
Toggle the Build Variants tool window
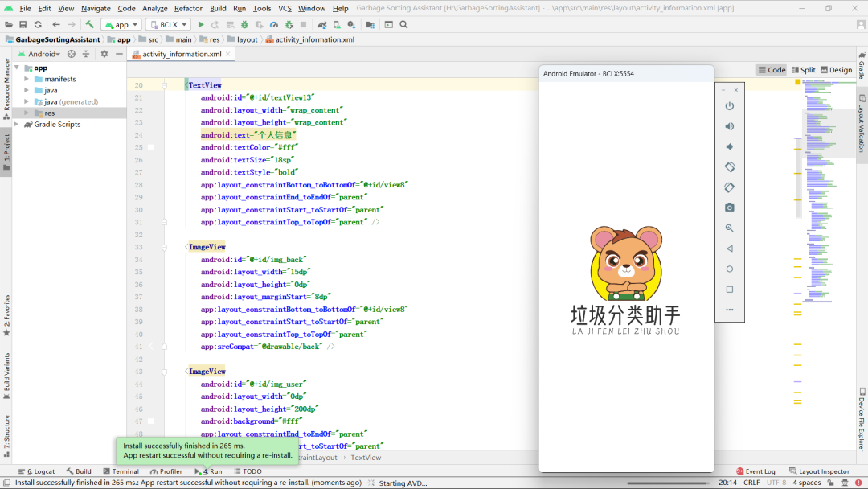(6, 376)
